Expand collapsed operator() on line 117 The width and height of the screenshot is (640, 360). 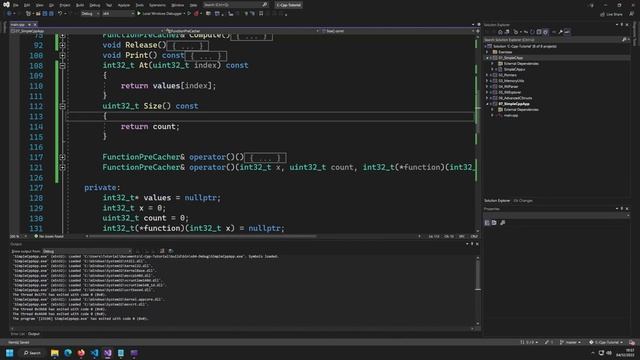coord(62,157)
